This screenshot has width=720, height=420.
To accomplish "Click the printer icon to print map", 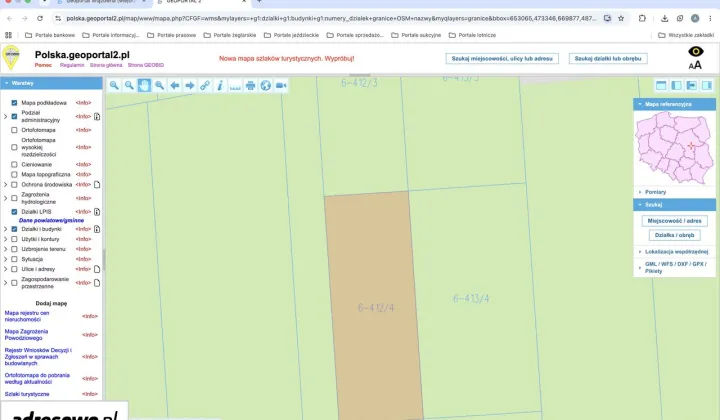I will point(250,85).
